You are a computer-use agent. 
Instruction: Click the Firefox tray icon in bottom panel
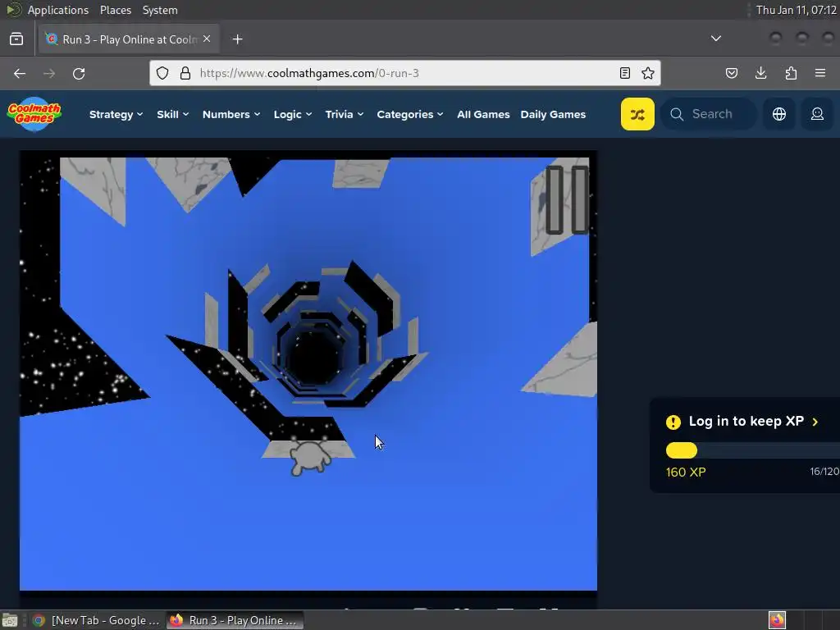click(777, 620)
